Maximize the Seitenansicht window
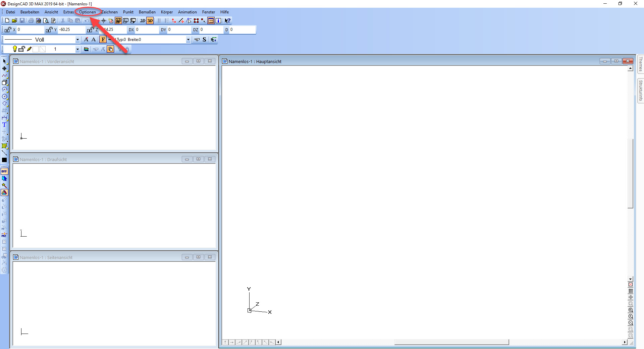Image resolution: width=644 pixels, height=349 pixels. (199, 257)
